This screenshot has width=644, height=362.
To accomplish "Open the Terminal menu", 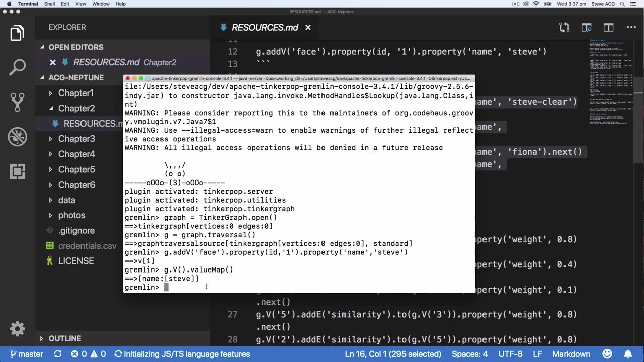I will [x=28, y=4].
